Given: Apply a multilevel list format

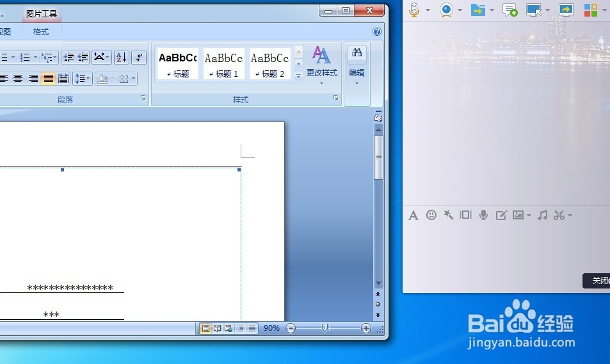Looking at the screenshot, I should pos(47,58).
